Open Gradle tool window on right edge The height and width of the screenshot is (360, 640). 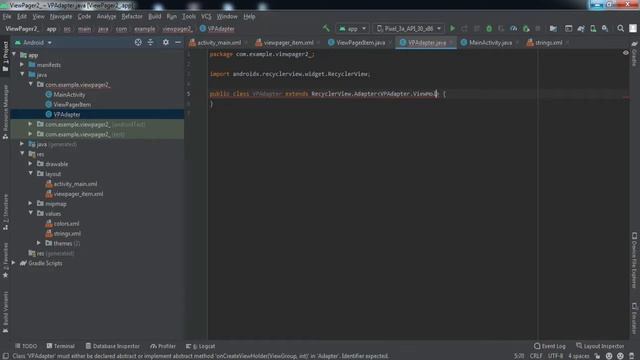pyautogui.click(x=634, y=53)
